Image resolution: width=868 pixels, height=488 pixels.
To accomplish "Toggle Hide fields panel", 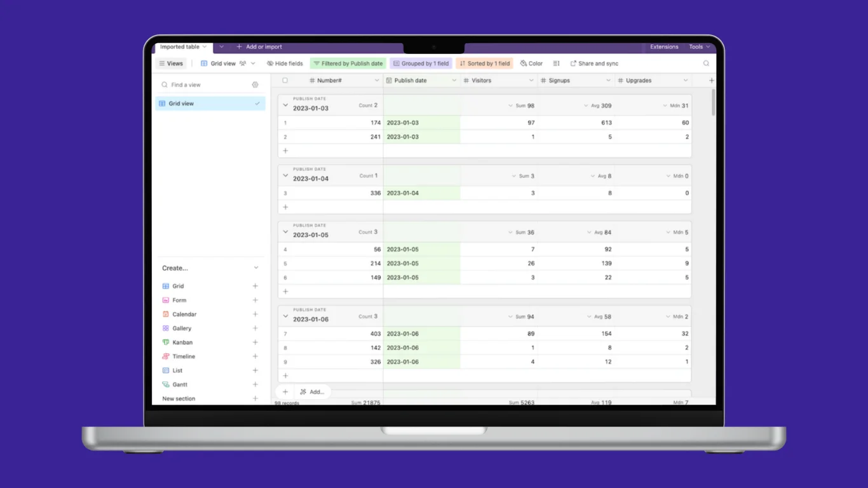I will click(x=284, y=63).
